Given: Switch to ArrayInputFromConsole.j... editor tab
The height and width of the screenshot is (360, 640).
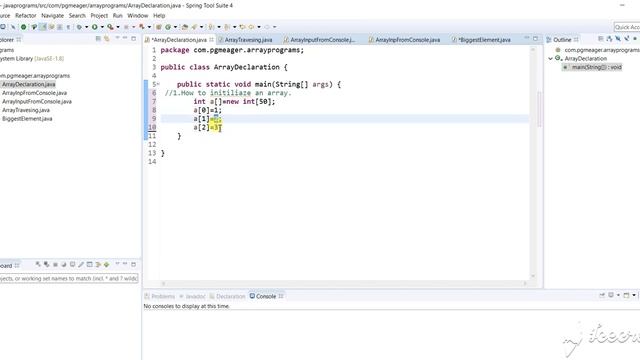Looking at the screenshot, I should click(x=320, y=40).
